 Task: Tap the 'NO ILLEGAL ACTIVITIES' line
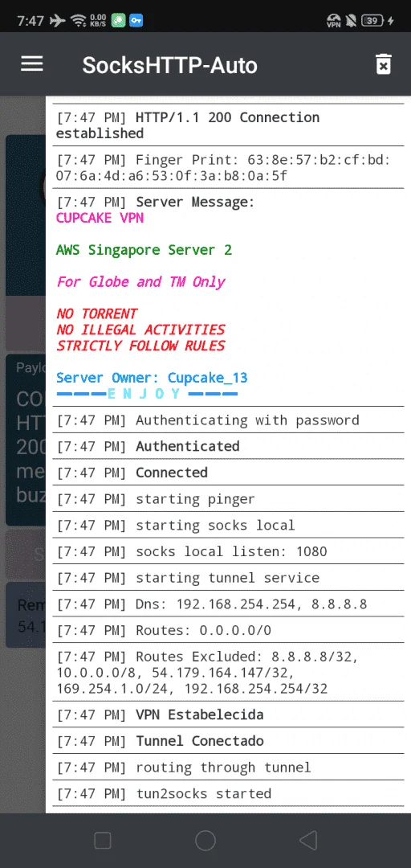tap(140, 330)
